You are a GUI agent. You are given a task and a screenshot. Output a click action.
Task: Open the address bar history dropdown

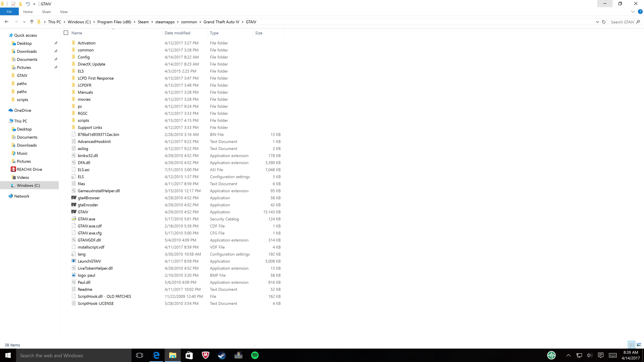[x=597, y=22]
